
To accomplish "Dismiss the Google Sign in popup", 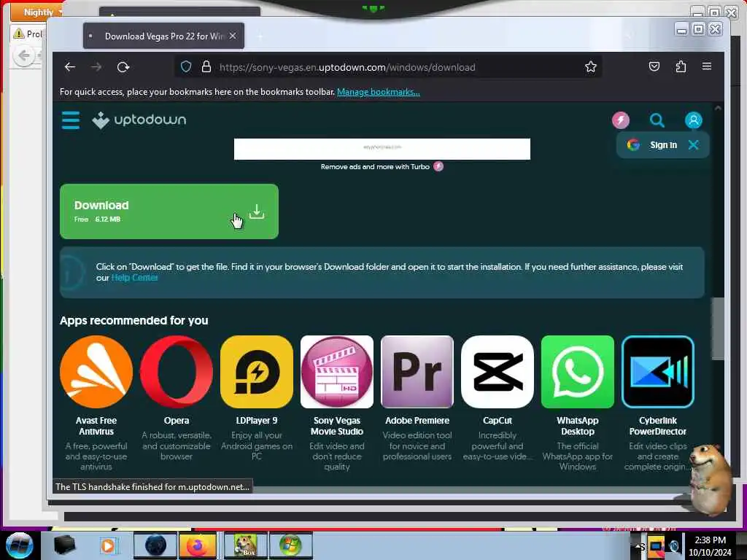I will click(x=693, y=145).
